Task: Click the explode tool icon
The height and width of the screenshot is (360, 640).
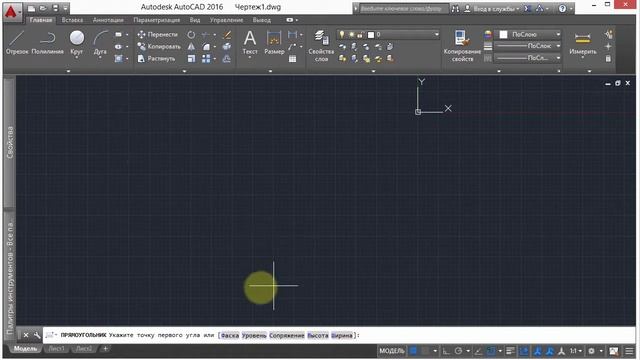Action: [x=227, y=47]
